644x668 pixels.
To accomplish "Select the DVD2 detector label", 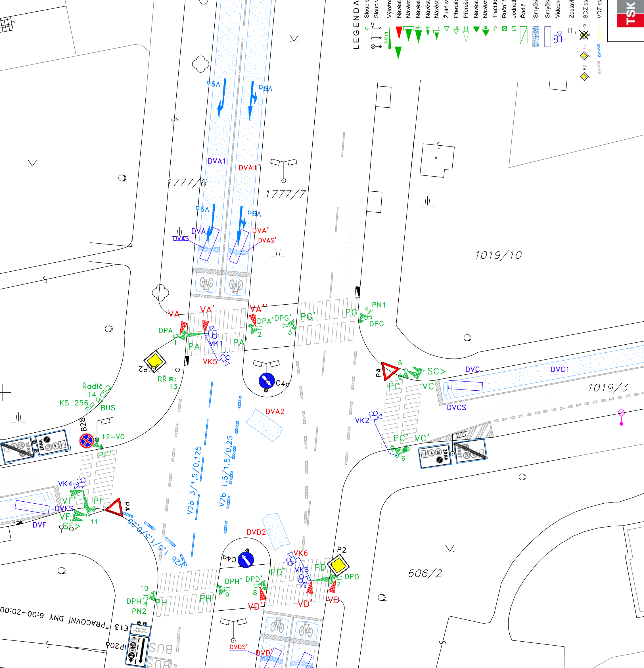I will pyautogui.click(x=256, y=532).
